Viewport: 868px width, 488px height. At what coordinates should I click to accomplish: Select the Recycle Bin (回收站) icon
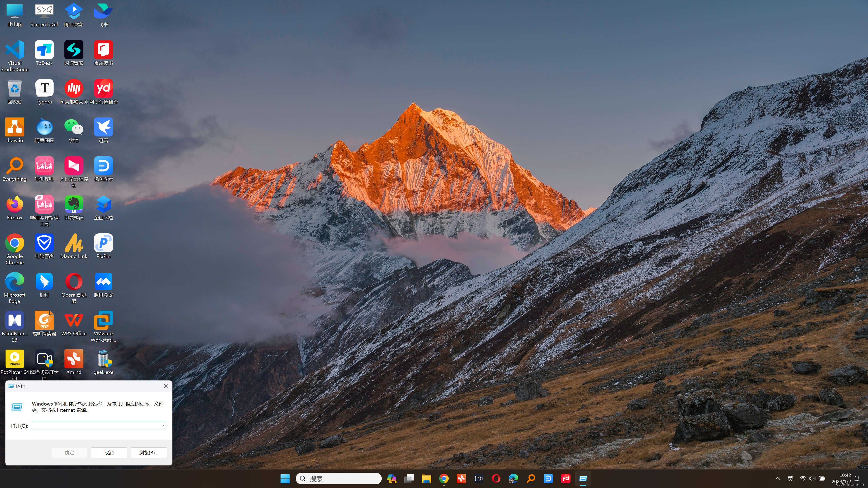[14, 91]
